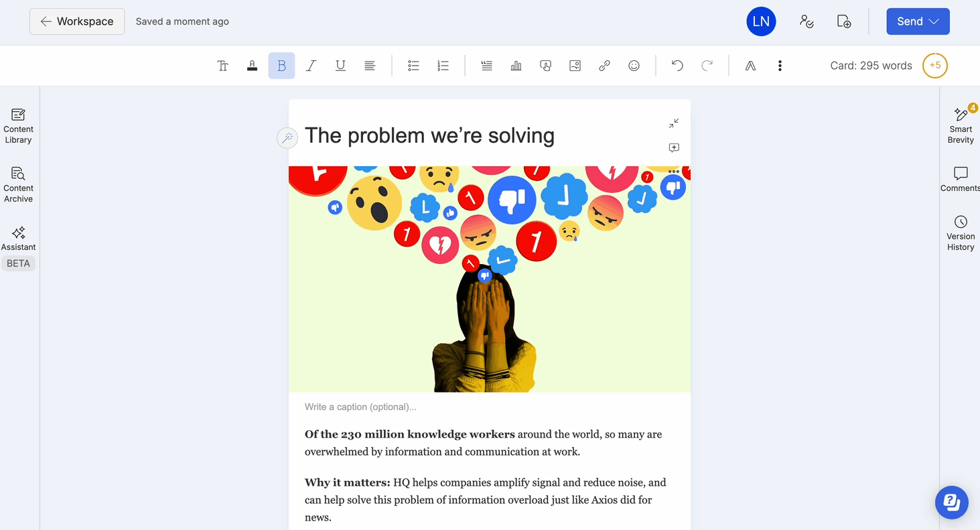Insert a bulleted list

click(413, 66)
